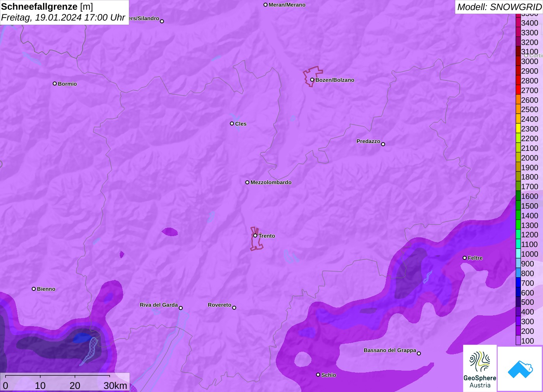This screenshot has width=543, height=392.
Task: Click the 3400 legend value
Action: point(530,23)
